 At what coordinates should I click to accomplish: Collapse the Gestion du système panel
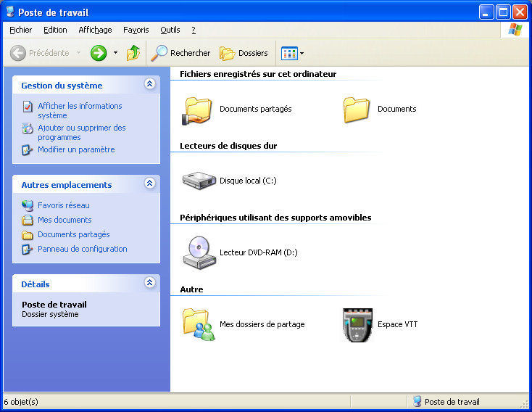point(149,84)
